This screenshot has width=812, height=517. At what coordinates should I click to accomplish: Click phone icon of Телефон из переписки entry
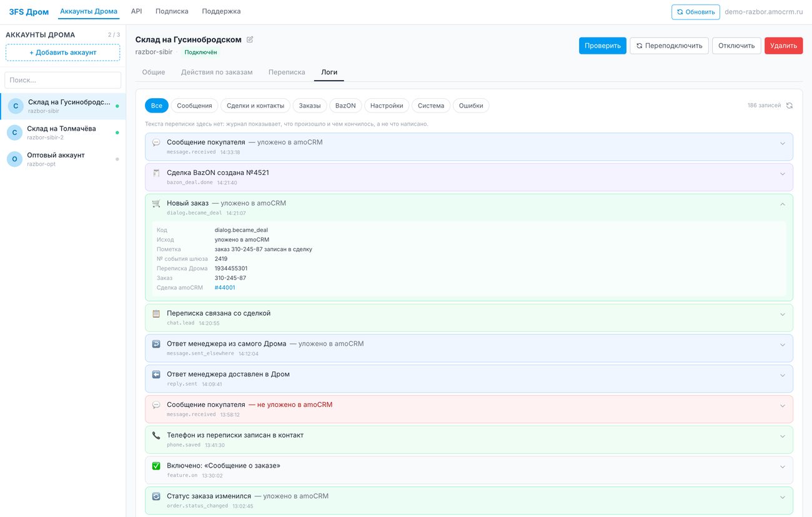pyautogui.click(x=156, y=436)
